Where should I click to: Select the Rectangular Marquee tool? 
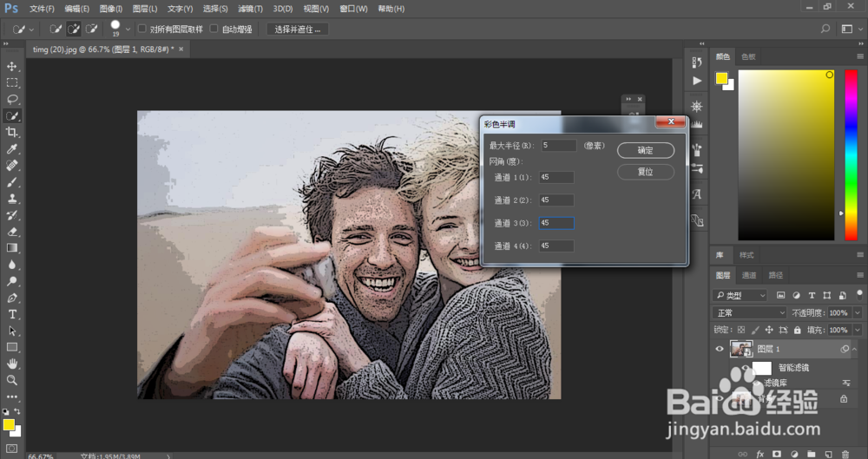tap(11, 83)
